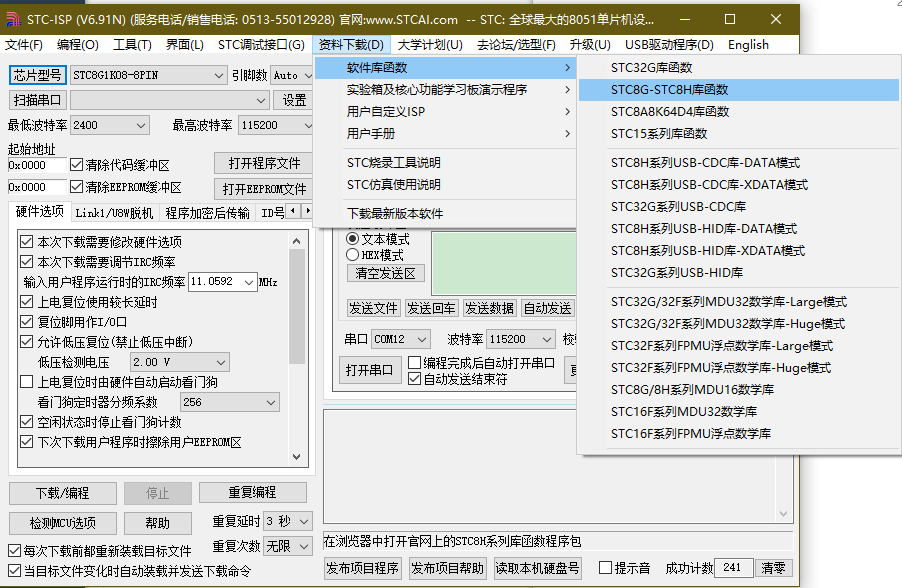
Task: Open the USB驱动程序(D) menu
Action: [x=669, y=45]
